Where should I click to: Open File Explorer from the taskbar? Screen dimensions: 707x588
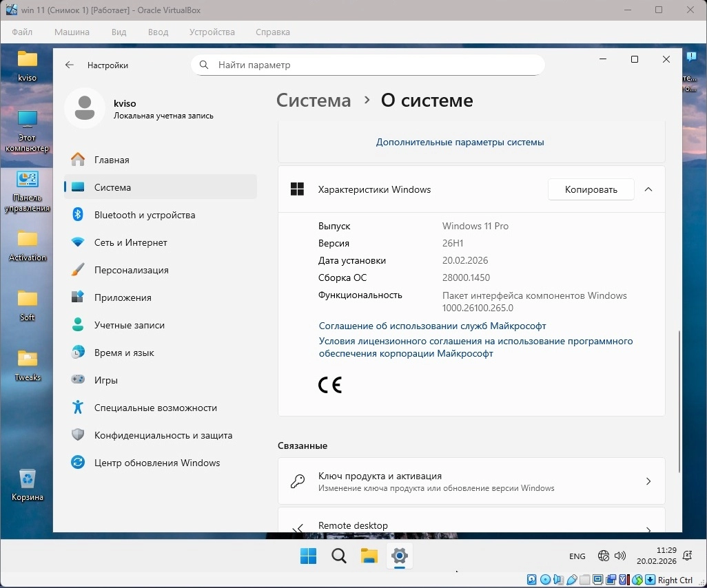pyautogui.click(x=369, y=556)
